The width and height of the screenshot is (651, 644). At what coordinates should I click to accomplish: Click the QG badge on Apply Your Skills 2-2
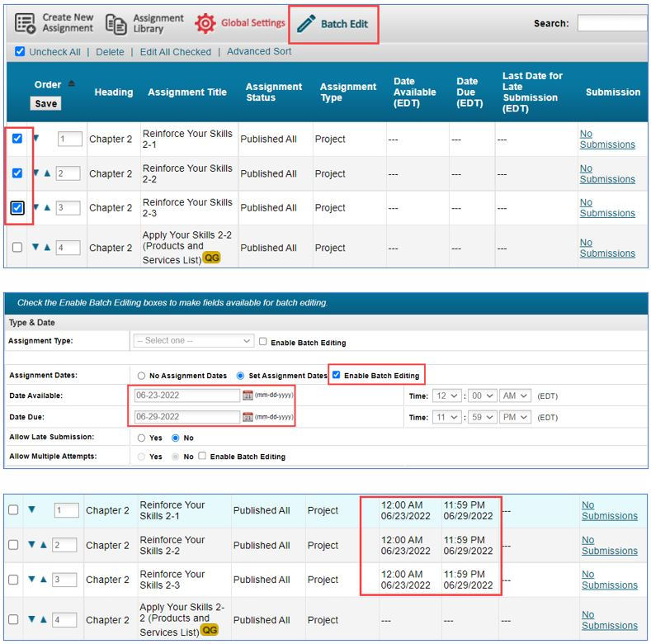[211, 258]
